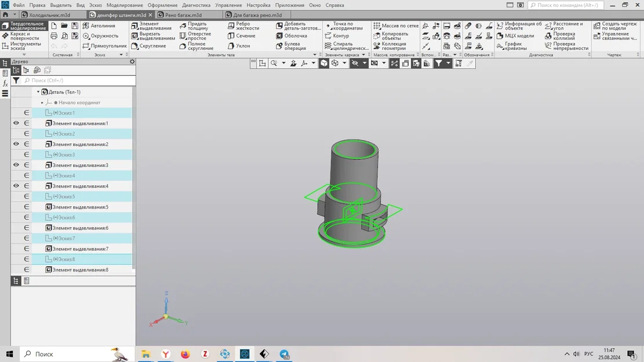Toggle visibility eye of Элемент выдавливания:1

(x=16, y=123)
